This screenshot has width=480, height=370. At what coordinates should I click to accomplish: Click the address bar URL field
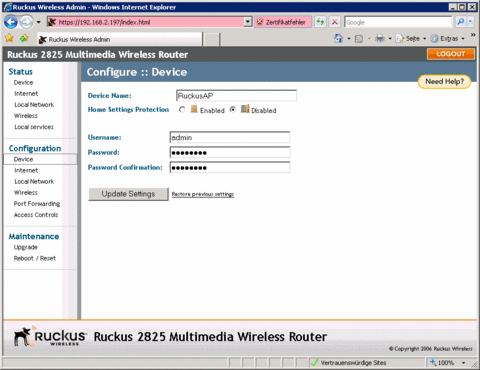click(x=145, y=22)
